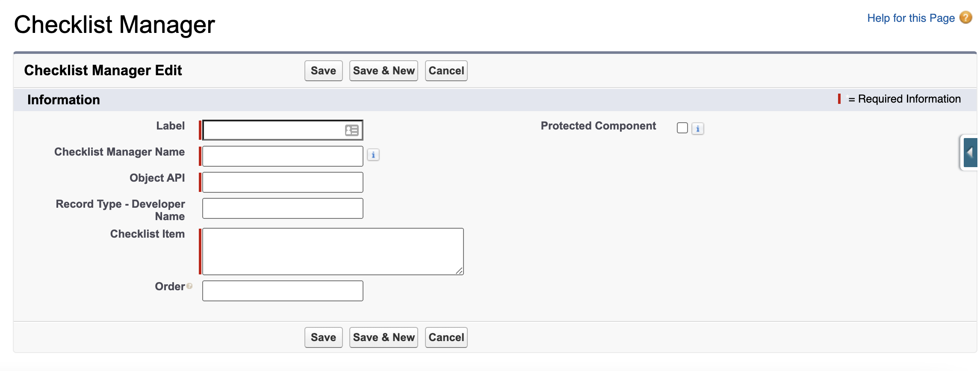Click the orange question mark help icon
This screenshot has width=980, height=371.
click(x=965, y=18)
